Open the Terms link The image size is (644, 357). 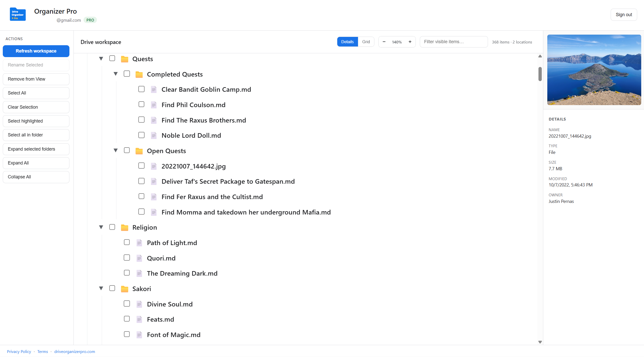tap(43, 351)
